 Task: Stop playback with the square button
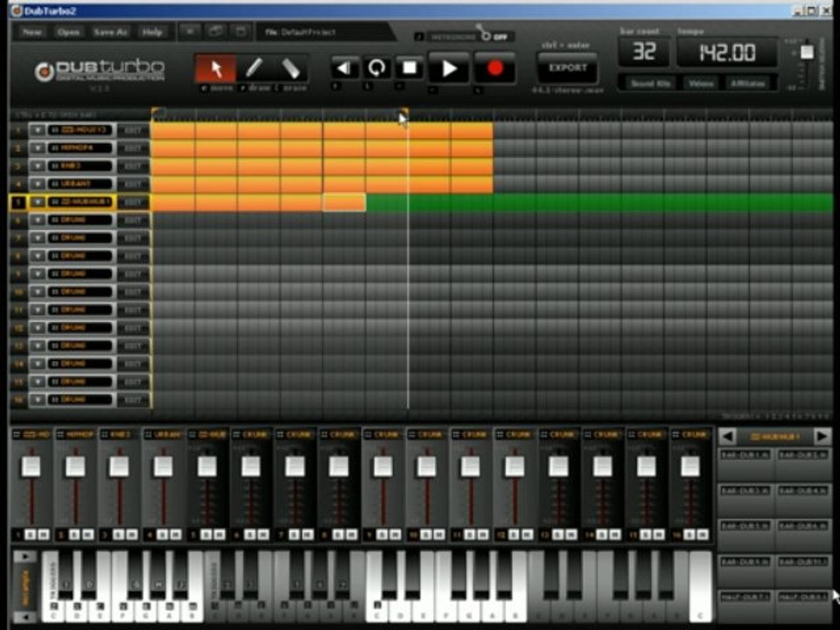[409, 68]
